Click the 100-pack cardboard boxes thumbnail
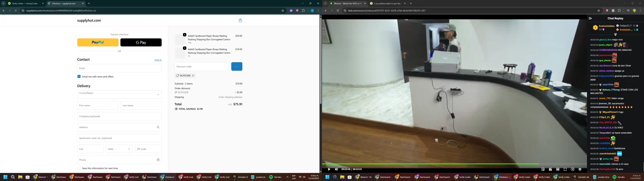Image resolution: width=644 pixels, height=181 pixels. click(x=180, y=39)
